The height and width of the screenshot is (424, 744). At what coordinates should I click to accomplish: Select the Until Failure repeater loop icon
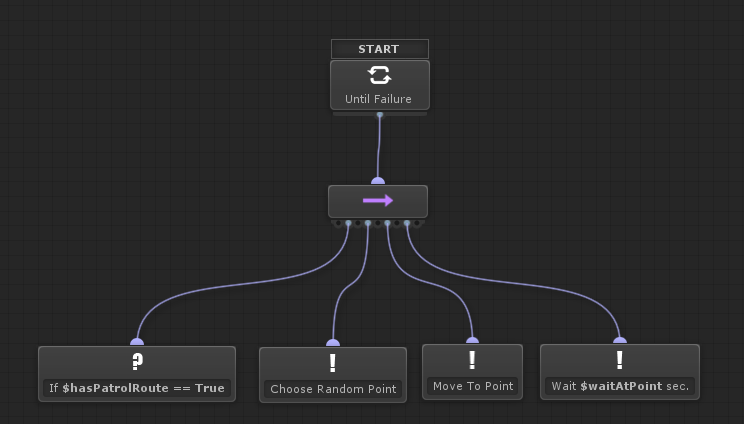click(379, 75)
